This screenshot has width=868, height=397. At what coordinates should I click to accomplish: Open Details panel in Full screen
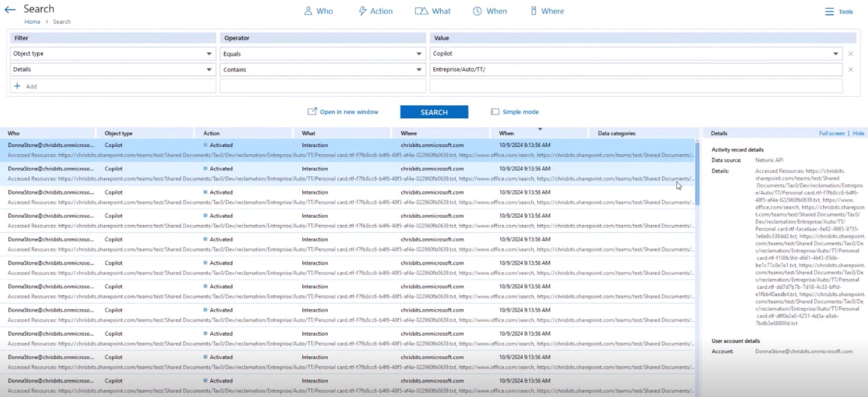click(831, 133)
